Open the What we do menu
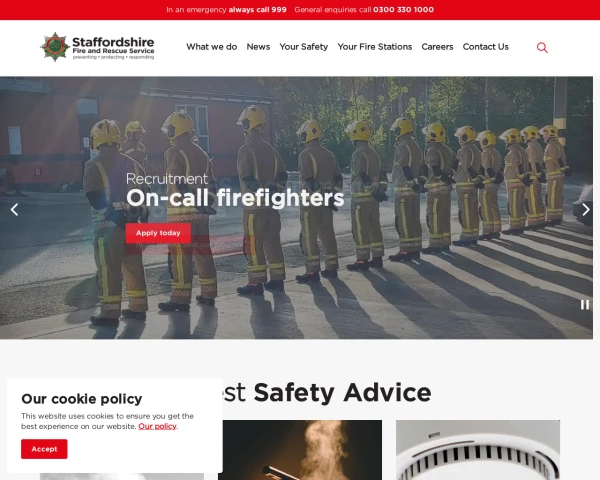Screen dimensions: 600x480 (x=212, y=47)
